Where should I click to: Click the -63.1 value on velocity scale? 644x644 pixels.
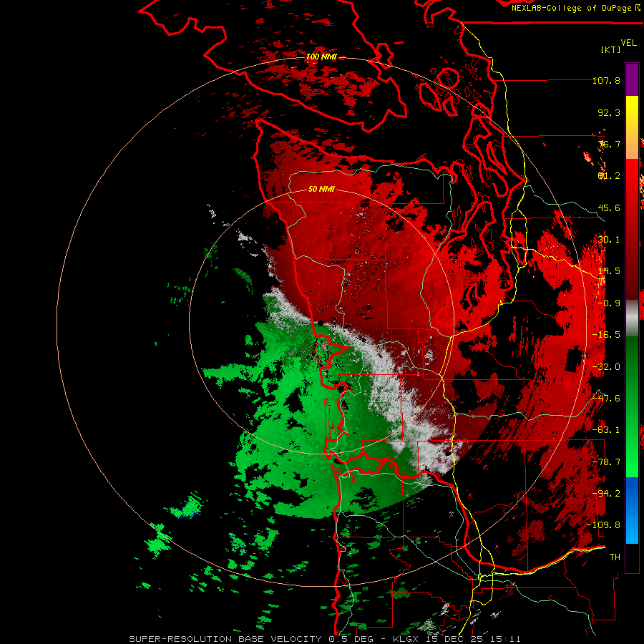click(606, 430)
